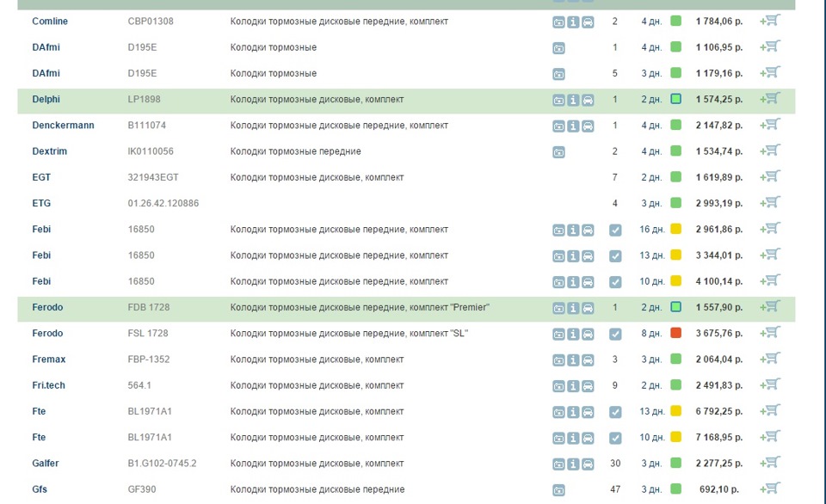Select part number B1.G102-0745.2
The image size is (826, 504).
click(x=163, y=464)
